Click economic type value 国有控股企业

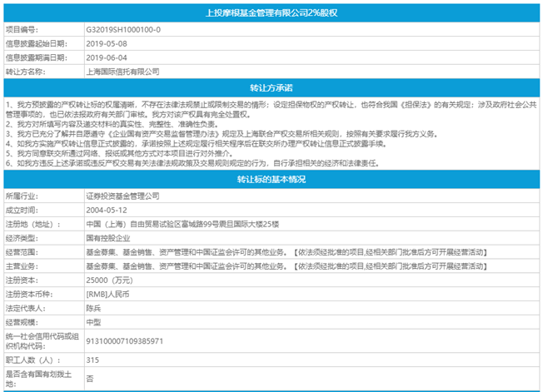point(109,238)
